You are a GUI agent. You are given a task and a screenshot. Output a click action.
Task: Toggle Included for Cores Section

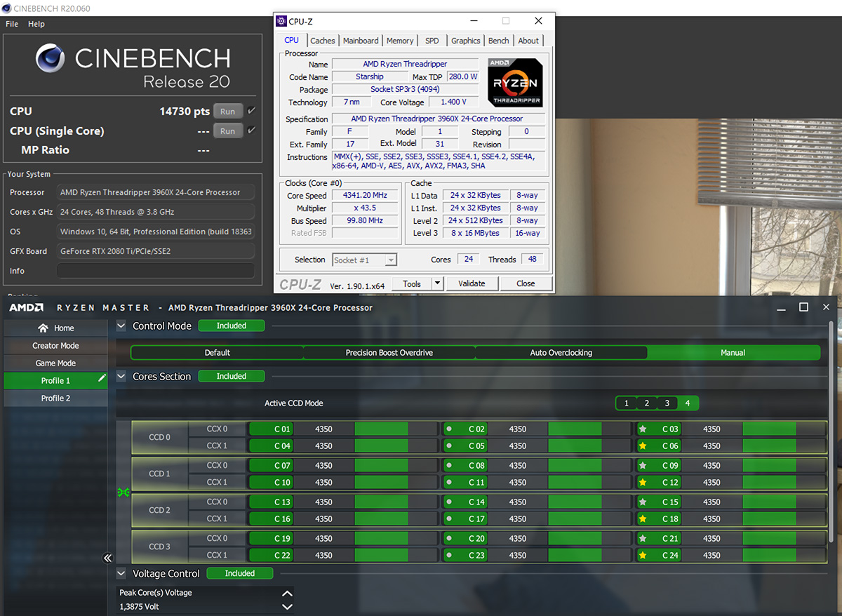pyautogui.click(x=232, y=376)
